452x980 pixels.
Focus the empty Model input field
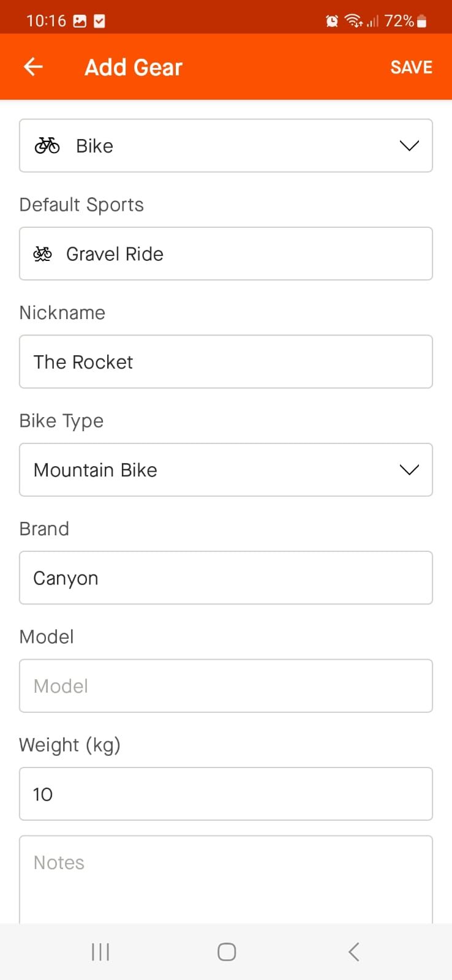[226, 686]
